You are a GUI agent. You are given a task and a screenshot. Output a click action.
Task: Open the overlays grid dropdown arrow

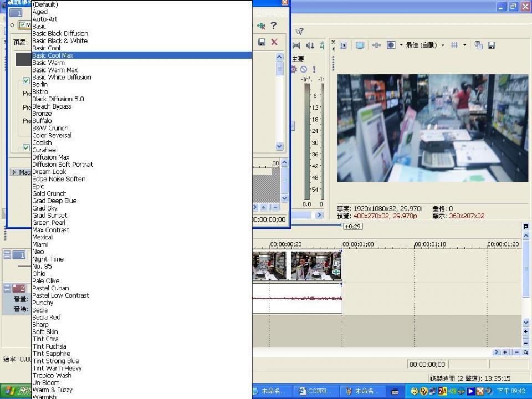[464, 45]
